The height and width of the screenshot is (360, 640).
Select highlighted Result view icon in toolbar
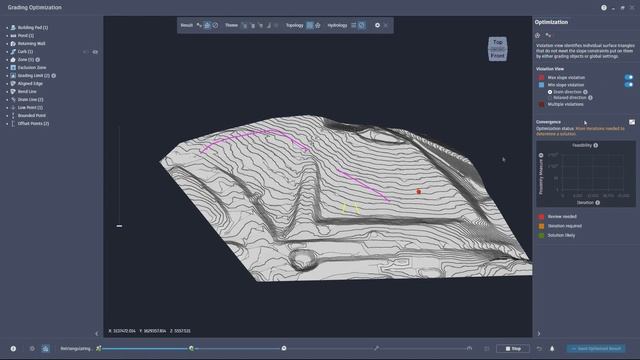click(207, 25)
